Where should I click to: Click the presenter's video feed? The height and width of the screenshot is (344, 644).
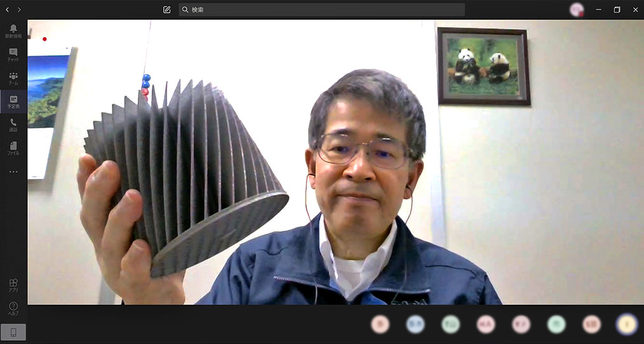point(335,162)
